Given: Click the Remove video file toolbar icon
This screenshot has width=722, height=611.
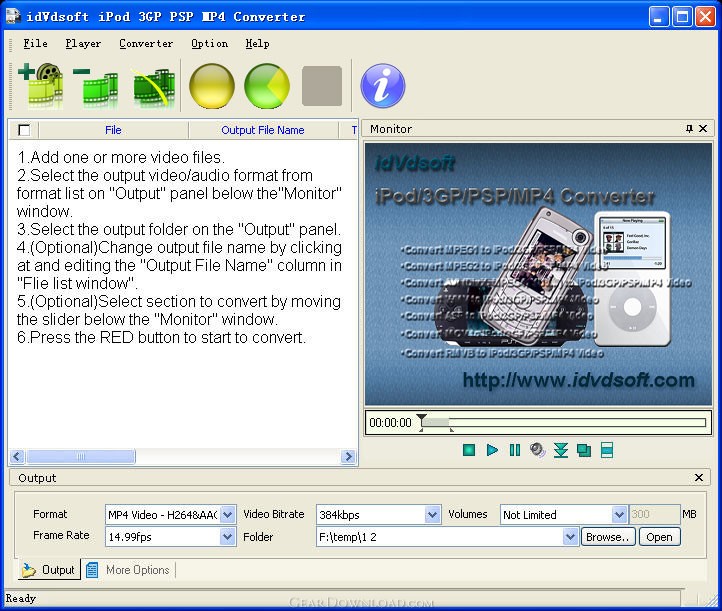Looking at the screenshot, I should 95,87.
